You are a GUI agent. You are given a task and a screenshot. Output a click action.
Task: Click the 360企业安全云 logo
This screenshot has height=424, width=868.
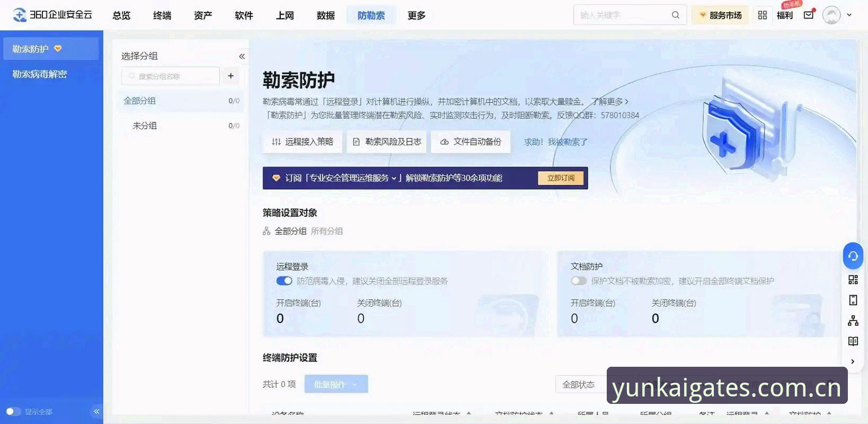tap(52, 15)
